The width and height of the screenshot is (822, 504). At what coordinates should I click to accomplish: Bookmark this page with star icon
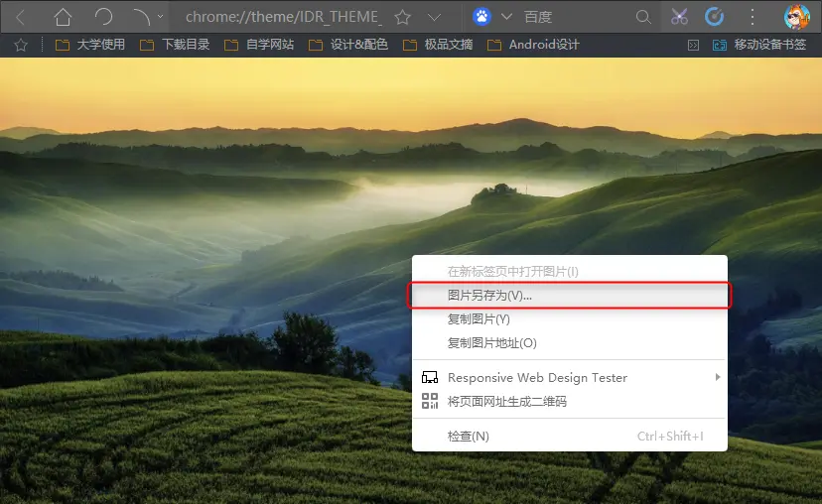(403, 17)
